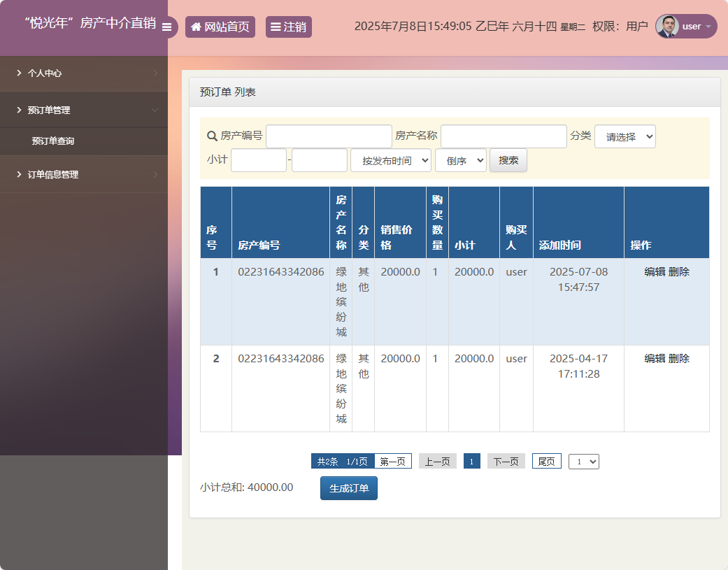
Task: Open the sidebar hamburger menu icon
Action: click(166, 27)
